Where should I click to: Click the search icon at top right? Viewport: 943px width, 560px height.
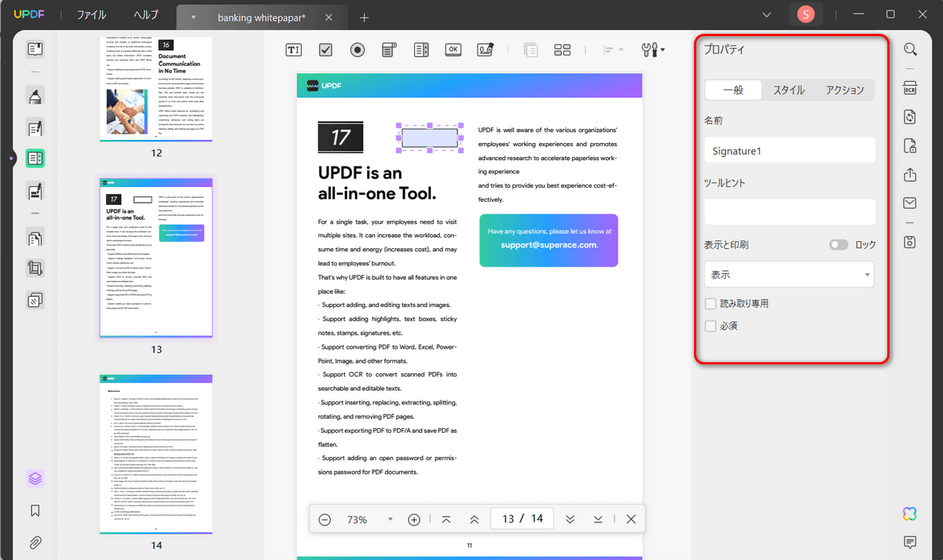click(910, 49)
